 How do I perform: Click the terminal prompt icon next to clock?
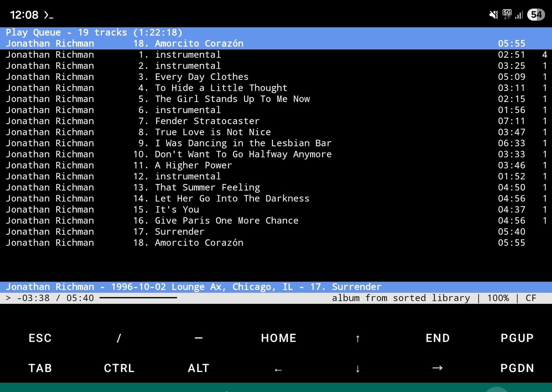(49, 15)
